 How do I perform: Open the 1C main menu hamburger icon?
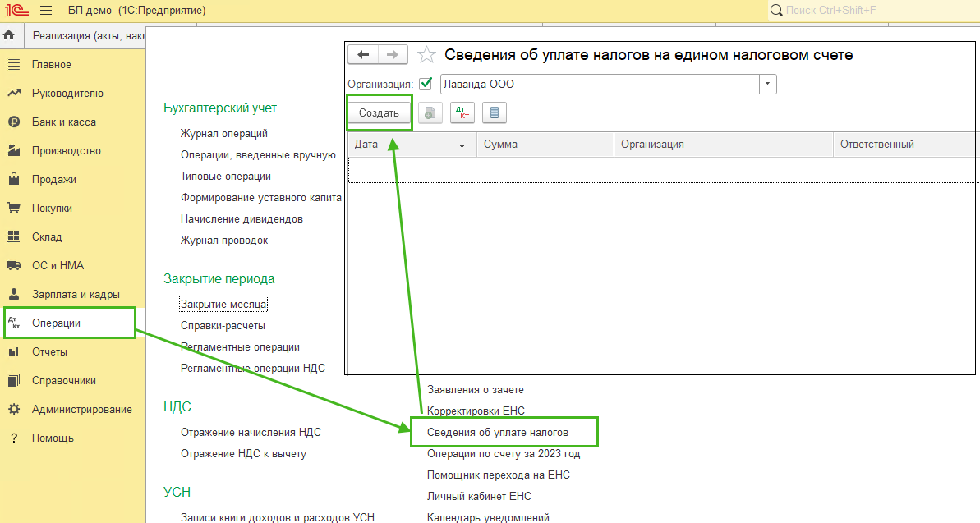click(x=46, y=11)
